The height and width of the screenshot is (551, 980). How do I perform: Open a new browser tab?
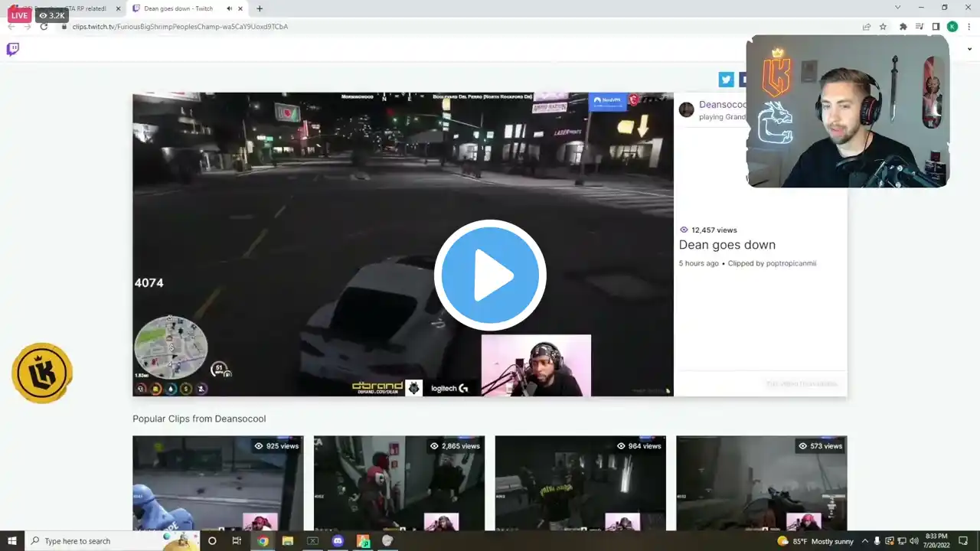point(260,8)
